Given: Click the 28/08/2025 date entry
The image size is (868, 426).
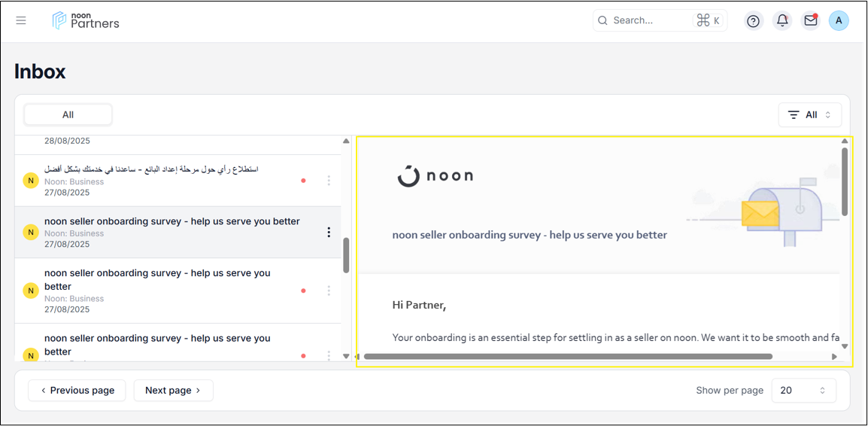Looking at the screenshot, I should click(67, 141).
